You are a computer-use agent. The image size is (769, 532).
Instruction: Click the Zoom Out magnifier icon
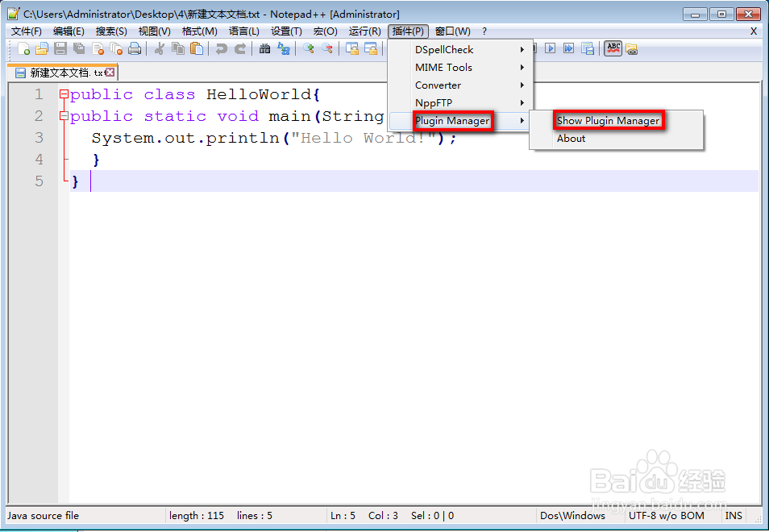(327, 48)
